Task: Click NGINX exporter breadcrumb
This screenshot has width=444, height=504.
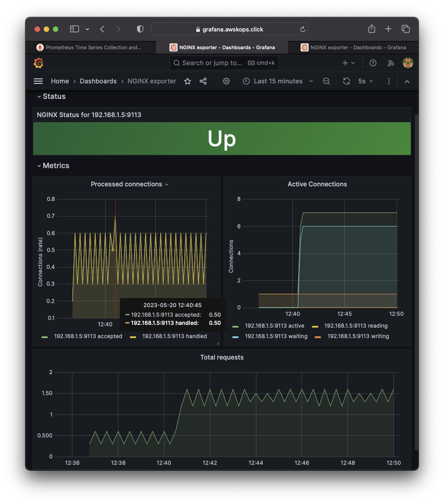Action: pyautogui.click(x=152, y=81)
